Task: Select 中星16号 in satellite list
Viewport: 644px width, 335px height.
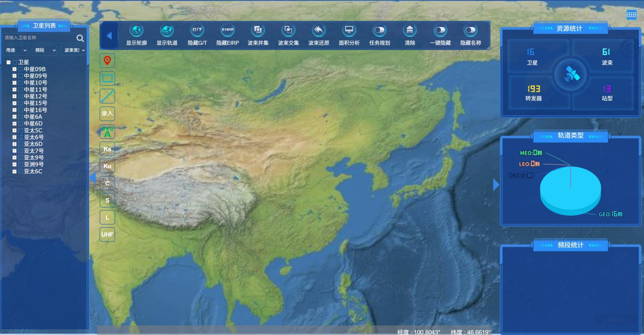Action: point(35,110)
